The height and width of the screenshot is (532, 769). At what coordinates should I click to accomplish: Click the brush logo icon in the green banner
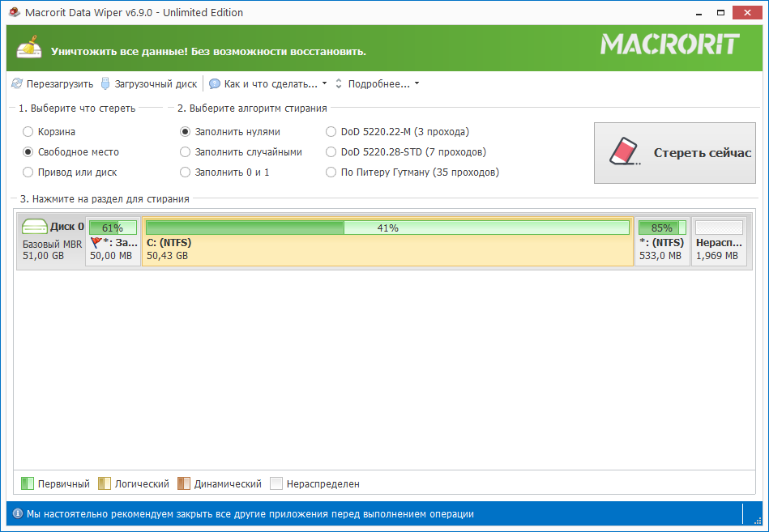(30, 47)
